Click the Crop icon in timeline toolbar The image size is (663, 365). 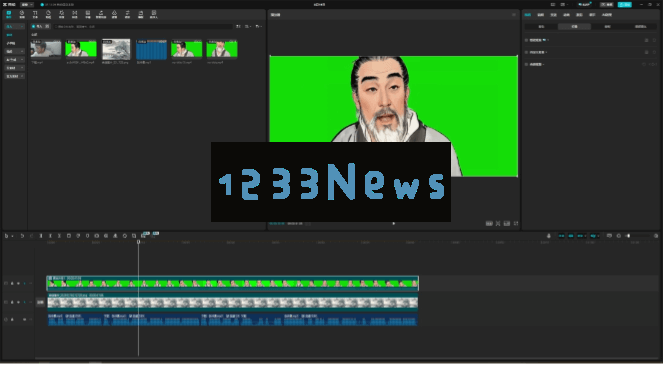click(134, 236)
